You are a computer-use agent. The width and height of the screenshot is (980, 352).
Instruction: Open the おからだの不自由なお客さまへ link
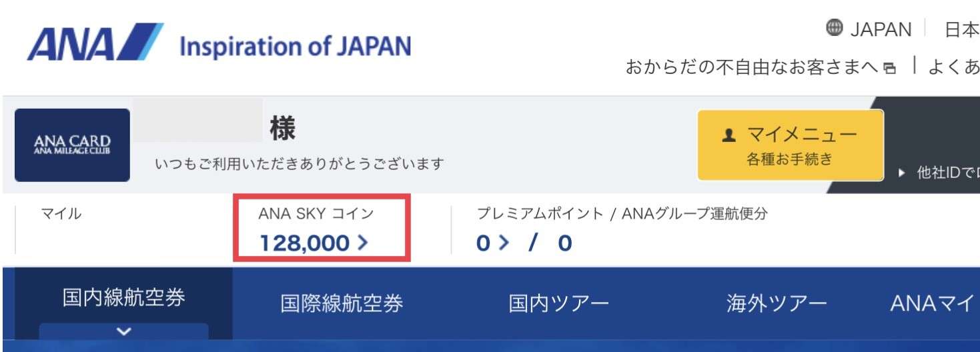pyautogui.click(x=753, y=67)
